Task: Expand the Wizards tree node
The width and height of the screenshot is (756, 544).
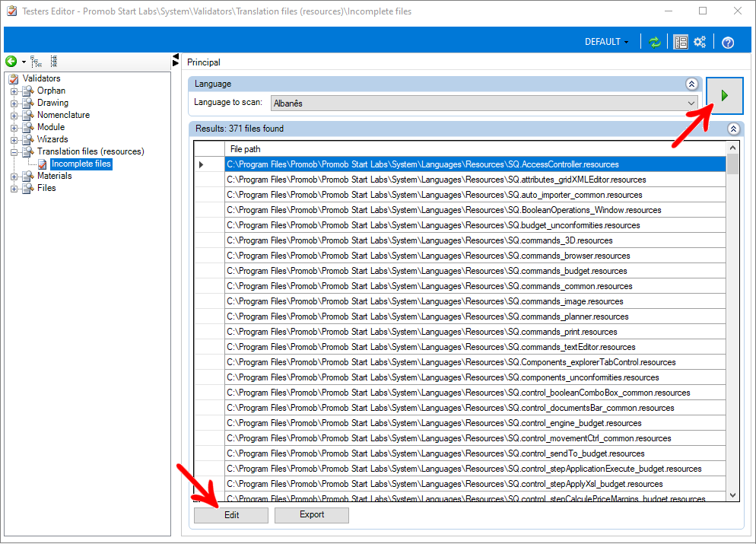Action: [14, 140]
